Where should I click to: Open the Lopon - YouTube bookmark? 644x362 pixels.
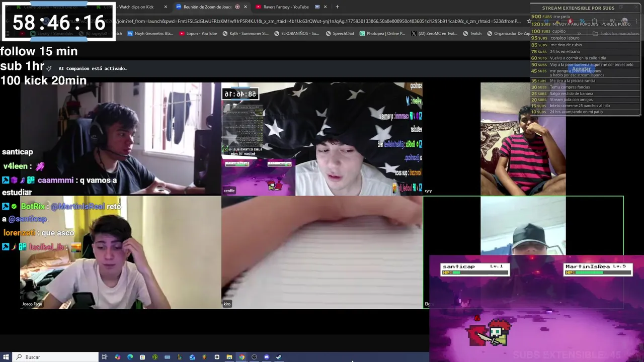click(198, 34)
